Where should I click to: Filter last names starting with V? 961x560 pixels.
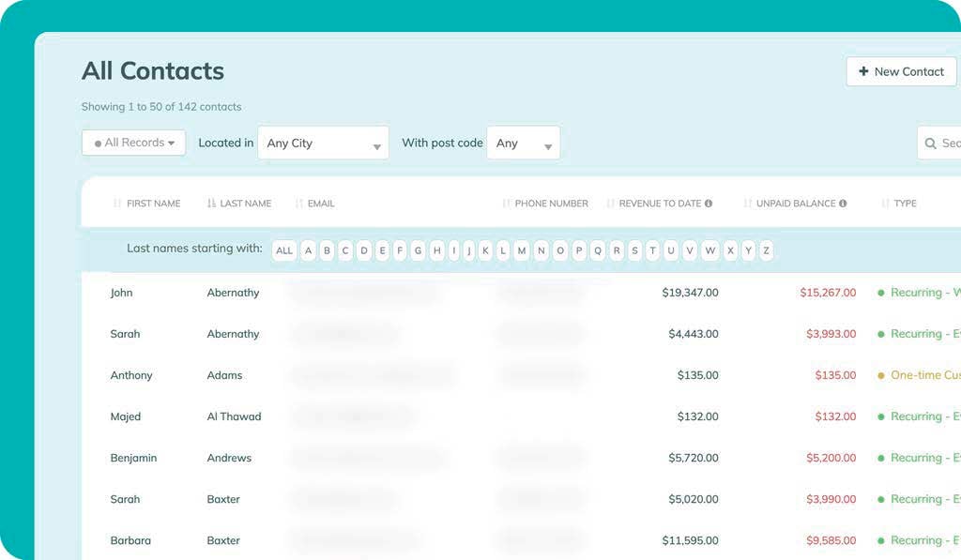(x=690, y=250)
